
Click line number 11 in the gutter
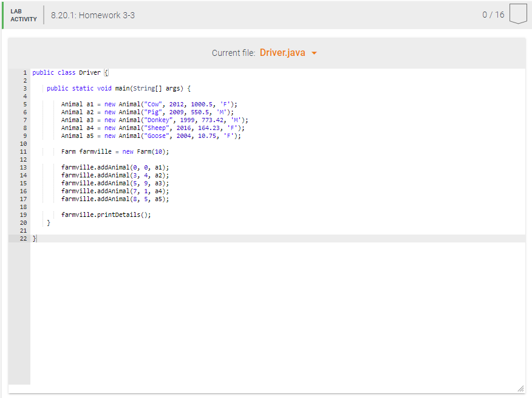[x=23, y=151]
